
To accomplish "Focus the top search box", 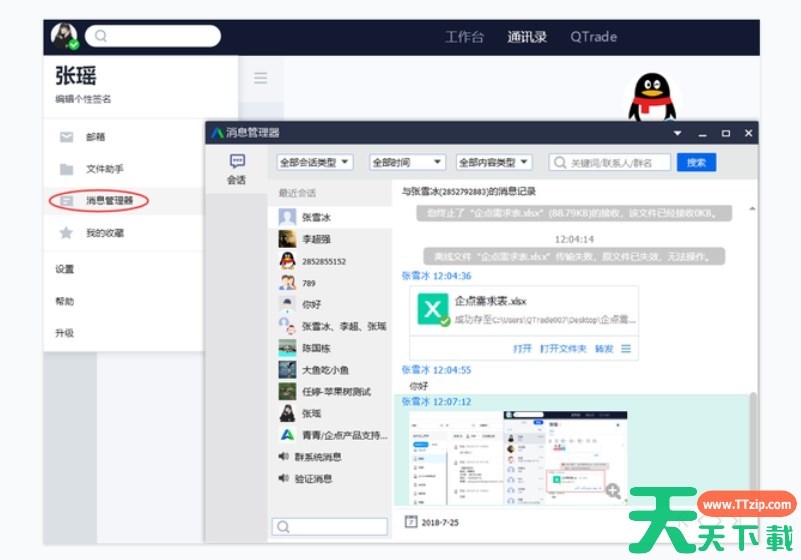I will pyautogui.click(x=153, y=36).
